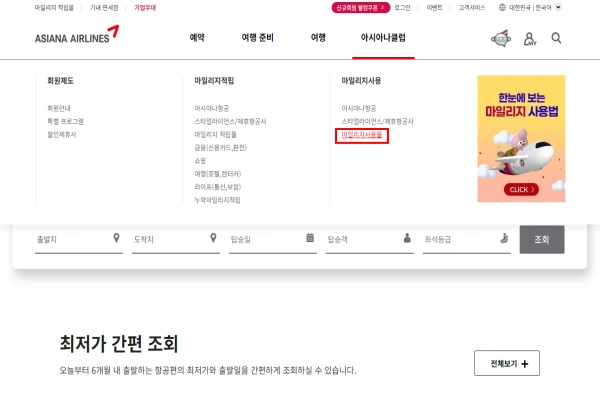
Task: Open the 기내 면세점 top link
Action: click(104, 8)
